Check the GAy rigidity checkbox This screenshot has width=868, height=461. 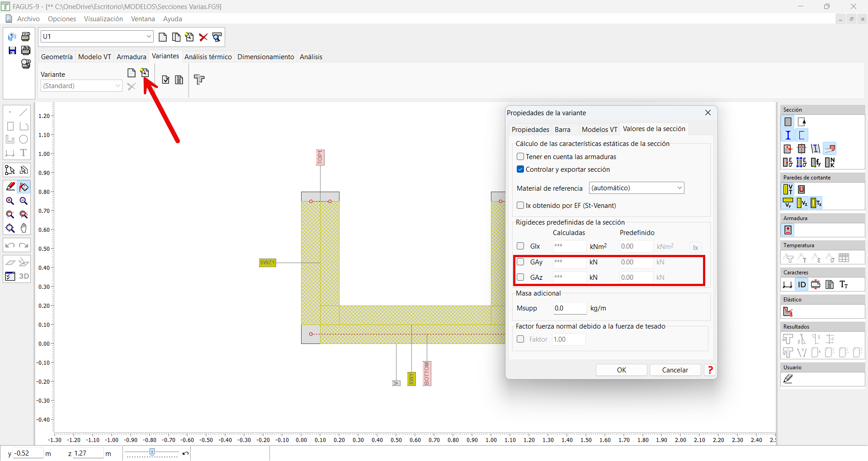coord(520,262)
